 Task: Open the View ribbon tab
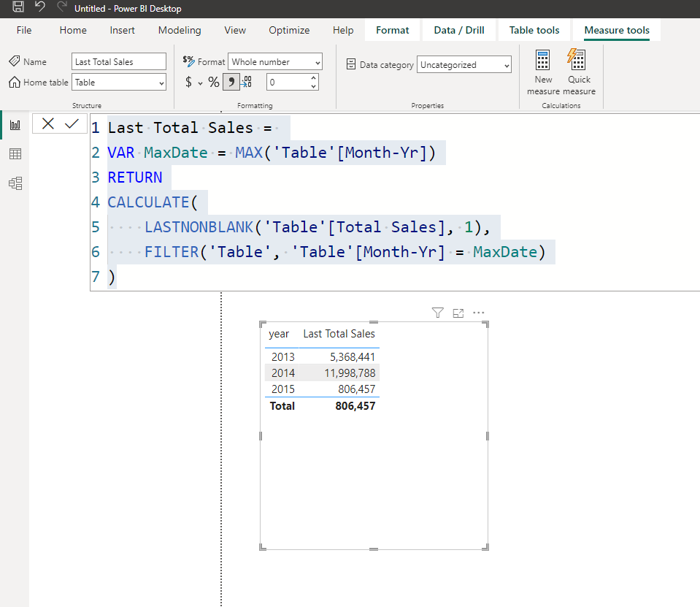click(235, 30)
